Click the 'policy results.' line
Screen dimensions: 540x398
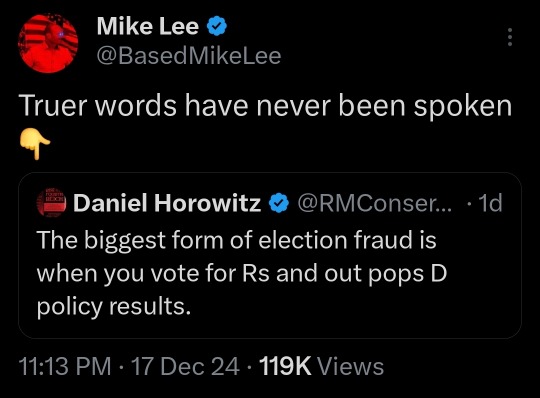(x=114, y=307)
